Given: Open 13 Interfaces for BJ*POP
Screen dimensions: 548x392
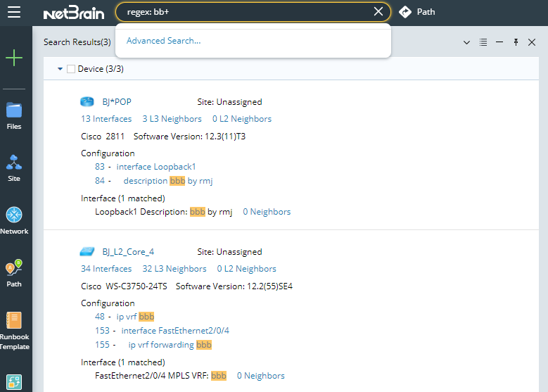Looking at the screenshot, I should [x=106, y=119].
